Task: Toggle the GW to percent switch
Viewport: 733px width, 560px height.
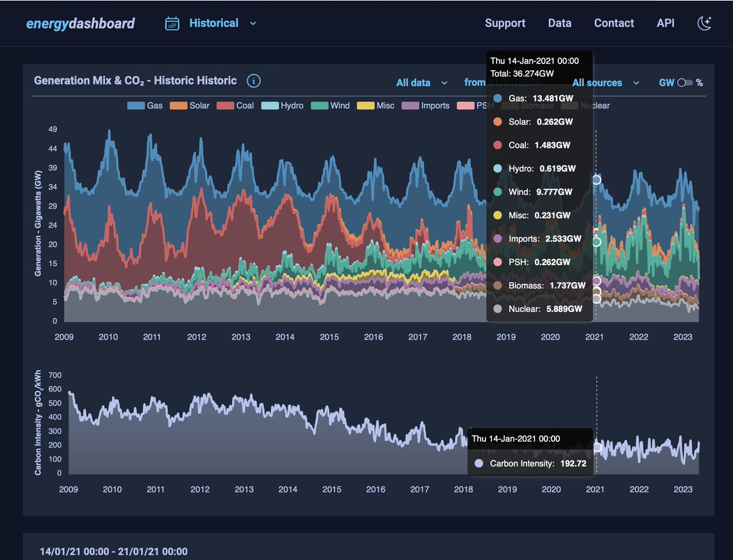Action: pos(685,82)
